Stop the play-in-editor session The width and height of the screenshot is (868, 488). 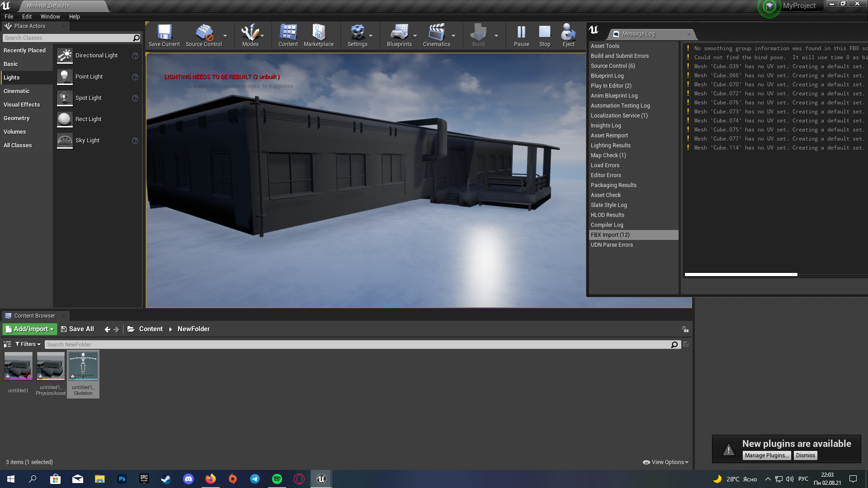(x=545, y=33)
